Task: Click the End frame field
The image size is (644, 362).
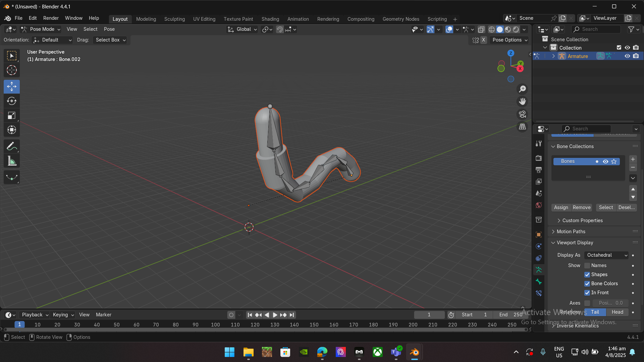Action: (x=510, y=315)
